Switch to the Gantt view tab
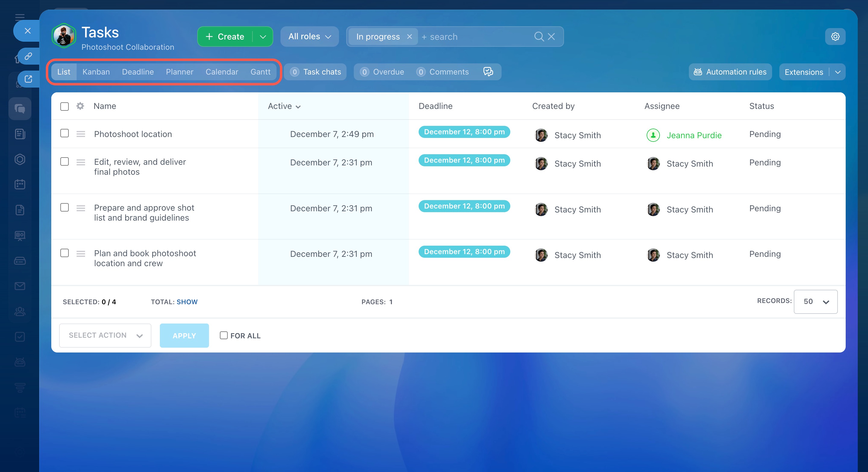Screen dimensions: 868x472 click(260, 72)
